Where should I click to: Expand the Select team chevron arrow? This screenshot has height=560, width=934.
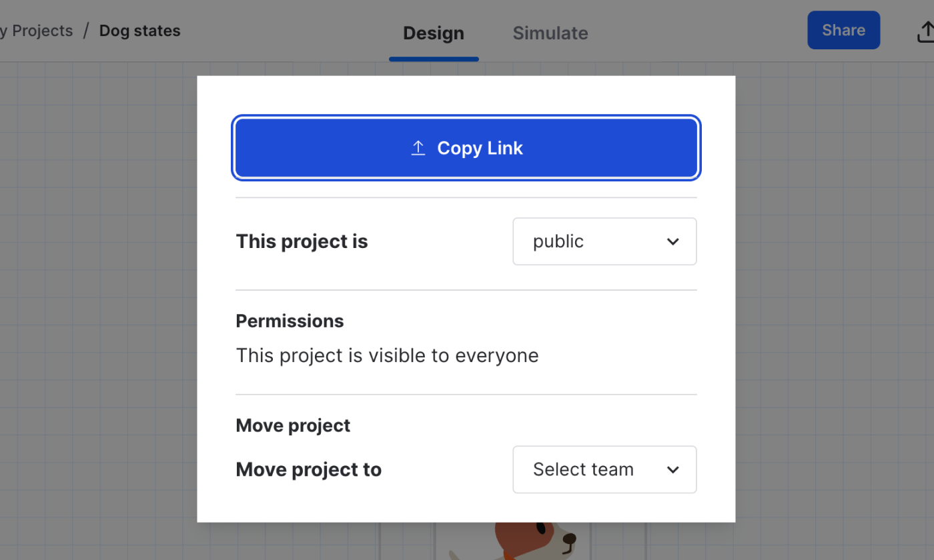[x=672, y=469]
